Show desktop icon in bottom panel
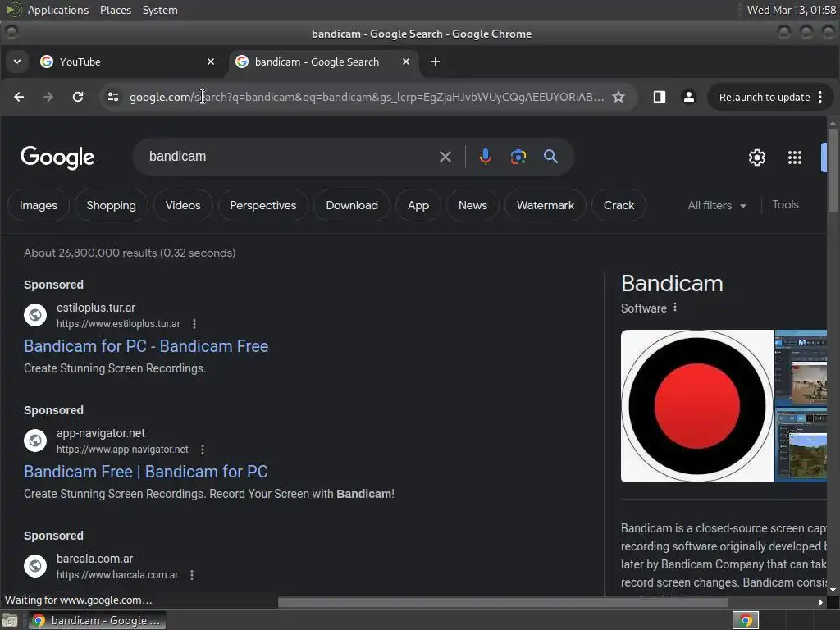Image resolution: width=840 pixels, height=630 pixels. pyautogui.click(x=10, y=620)
